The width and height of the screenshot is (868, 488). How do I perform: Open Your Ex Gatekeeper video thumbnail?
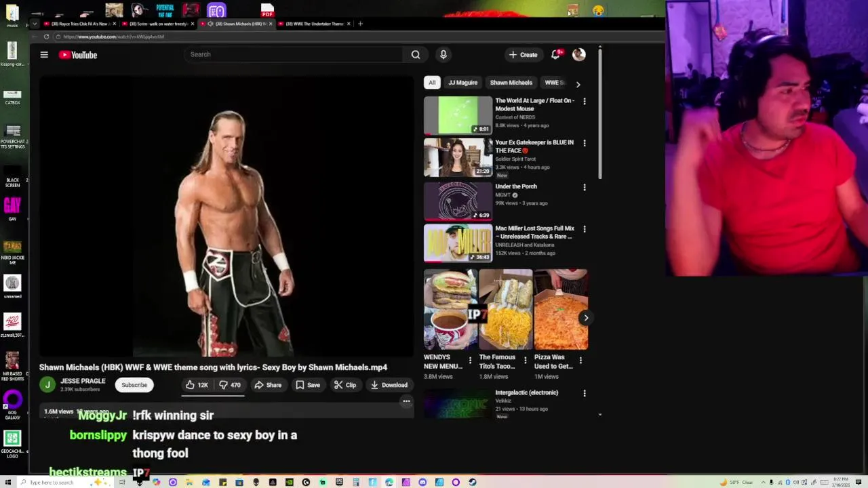458,157
